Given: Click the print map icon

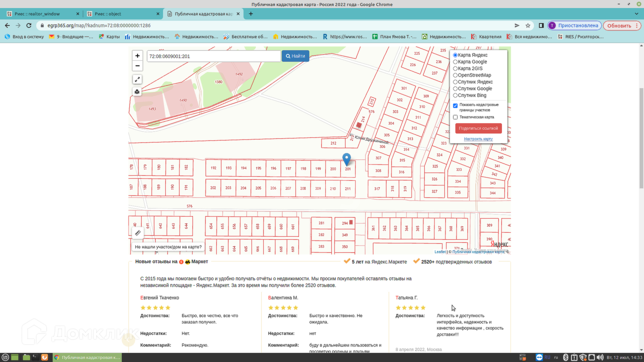Looking at the screenshot, I should pyautogui.click(x=137, y=92).
